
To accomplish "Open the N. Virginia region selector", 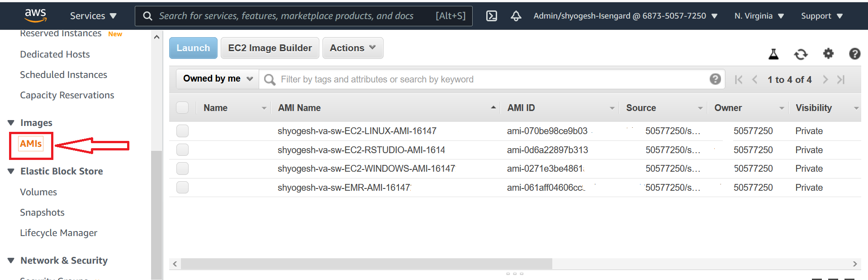I will tap(759, 16).
